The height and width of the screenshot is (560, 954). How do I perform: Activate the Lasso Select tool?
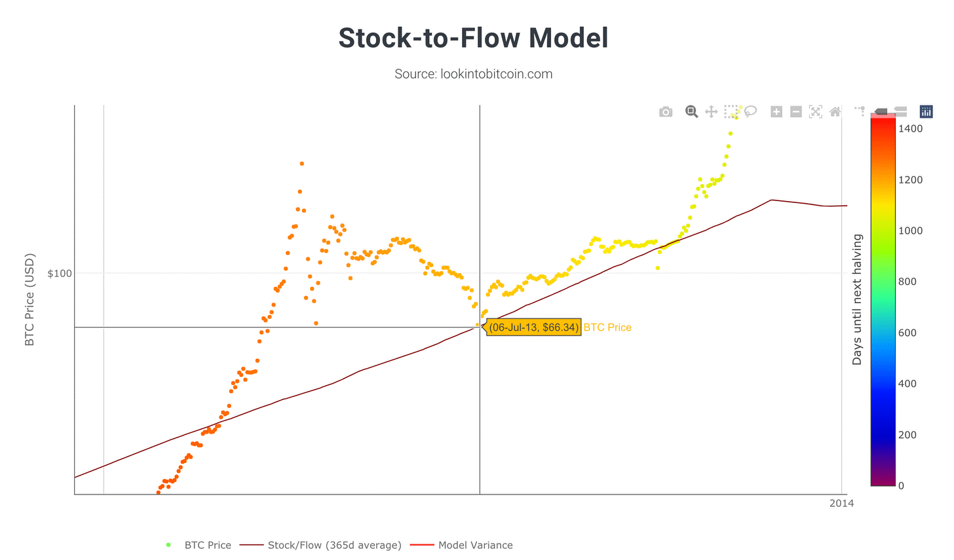click(x=750, y=111)
